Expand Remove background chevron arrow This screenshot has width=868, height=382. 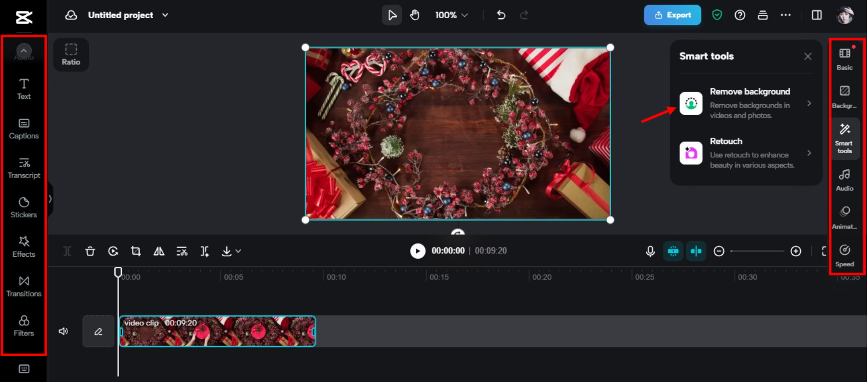pos(809,103)
